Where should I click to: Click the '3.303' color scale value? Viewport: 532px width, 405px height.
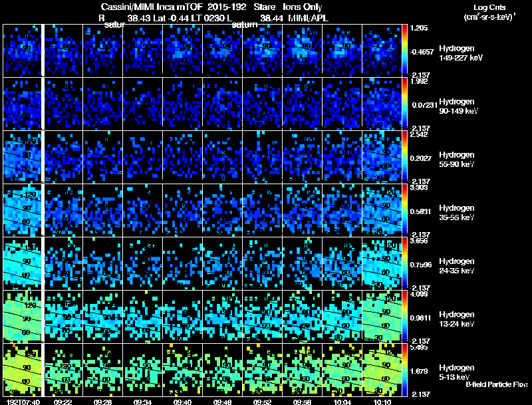coord(420,188)
